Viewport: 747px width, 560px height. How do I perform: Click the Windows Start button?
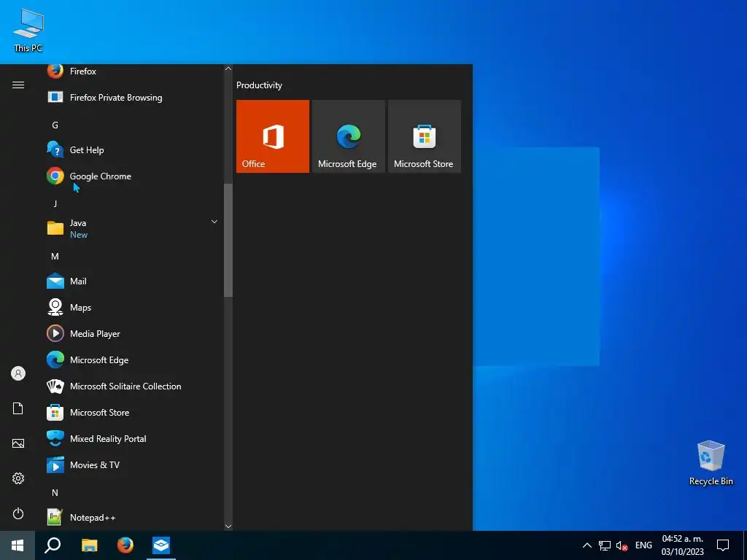[18, 545]
